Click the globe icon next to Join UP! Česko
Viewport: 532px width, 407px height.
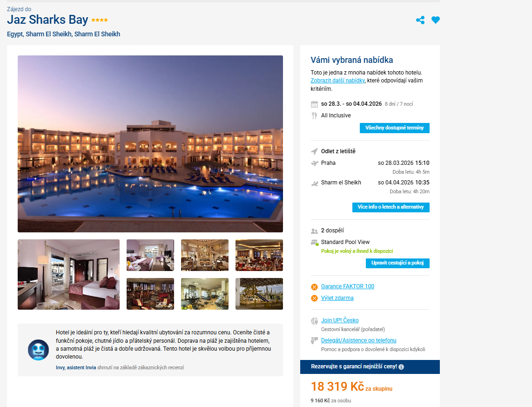pos(315,321)
